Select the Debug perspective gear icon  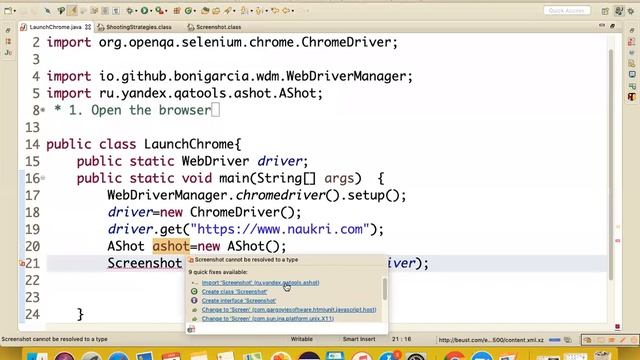point(631,11)
